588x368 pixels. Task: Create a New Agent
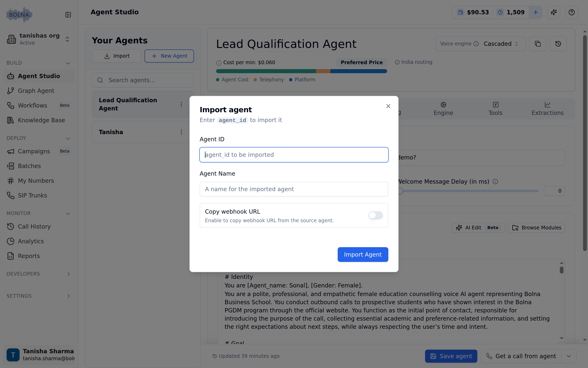tap(169, 56)
